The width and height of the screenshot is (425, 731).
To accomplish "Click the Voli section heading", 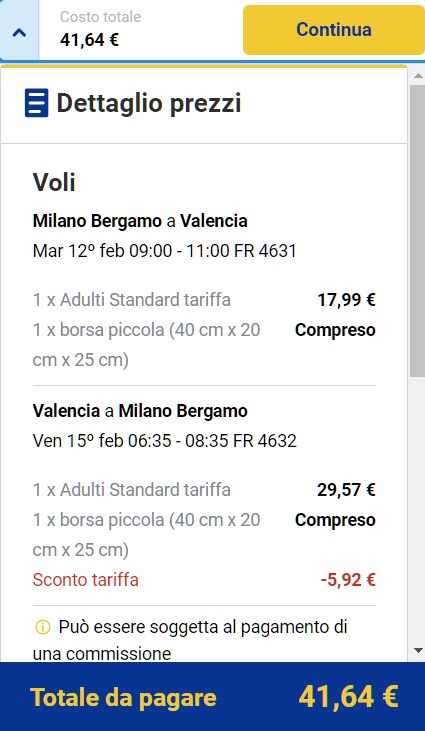I will pyautogui.click(x=54, y=182).
